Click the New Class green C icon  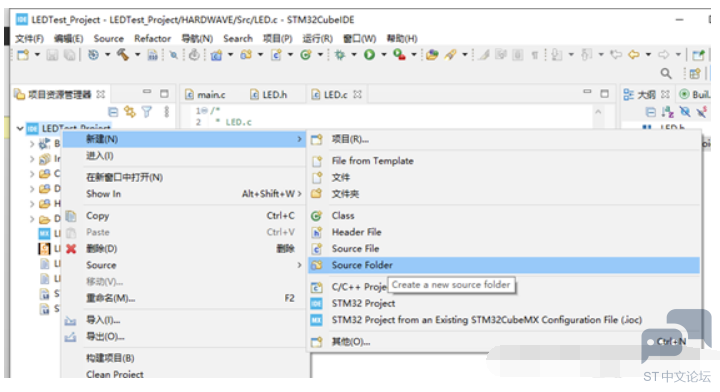pyautogui.click(x=305, y=55)
